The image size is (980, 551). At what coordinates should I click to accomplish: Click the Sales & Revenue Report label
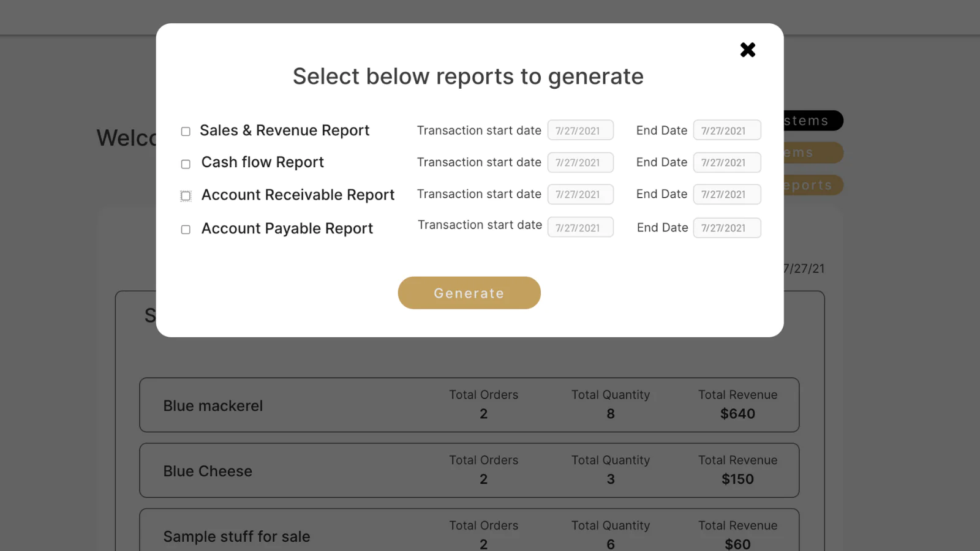284,130
